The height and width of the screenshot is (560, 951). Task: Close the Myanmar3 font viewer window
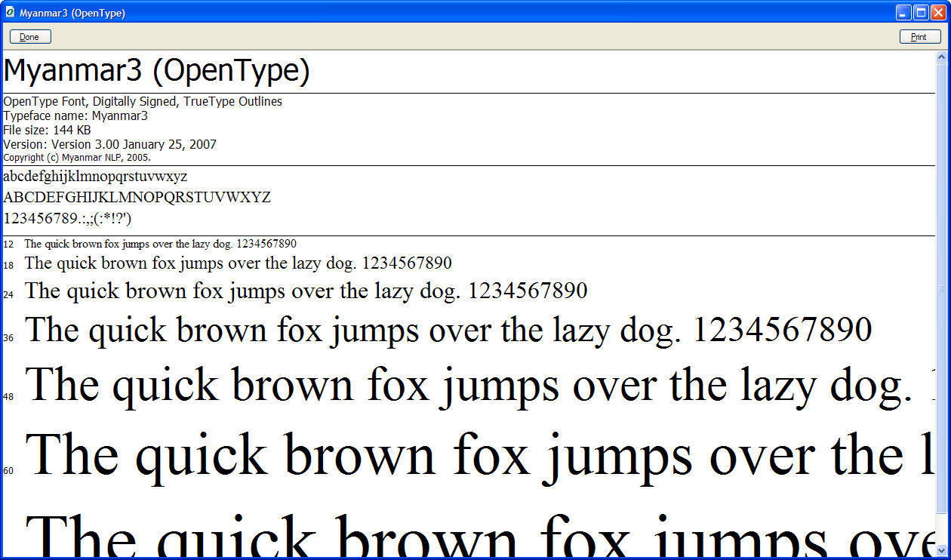coord(938,12)
